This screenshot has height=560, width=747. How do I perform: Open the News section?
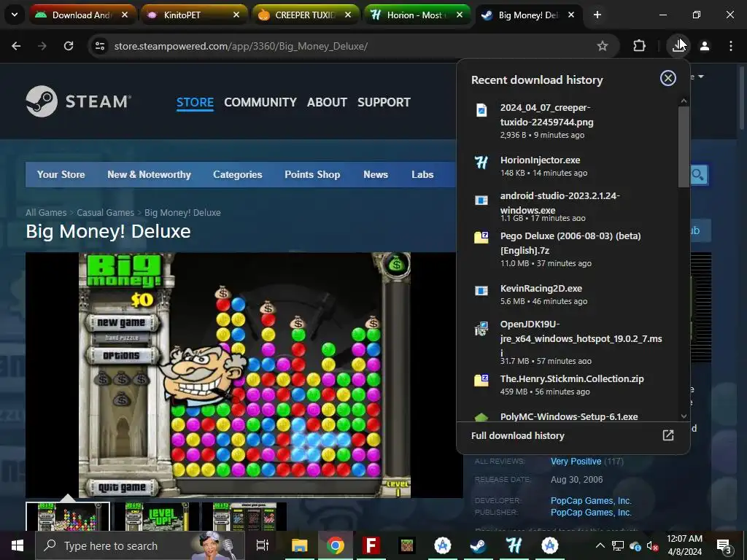[376, 174]
